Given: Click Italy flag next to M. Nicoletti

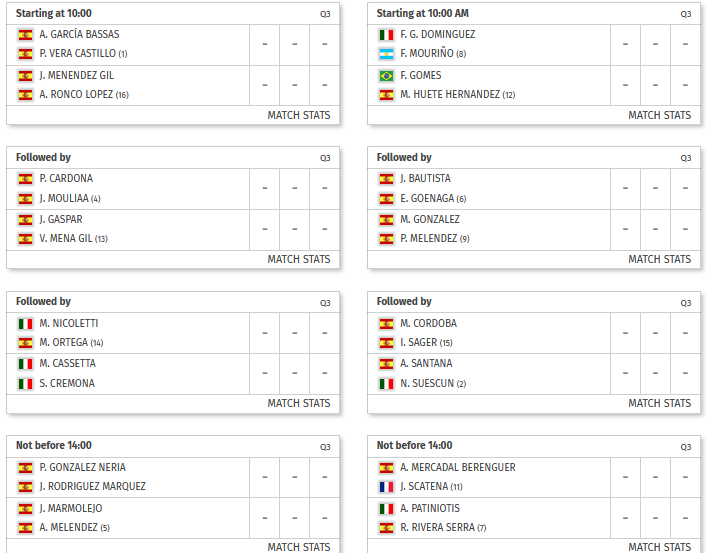Looking at the screenshot, I should [26, 324].
